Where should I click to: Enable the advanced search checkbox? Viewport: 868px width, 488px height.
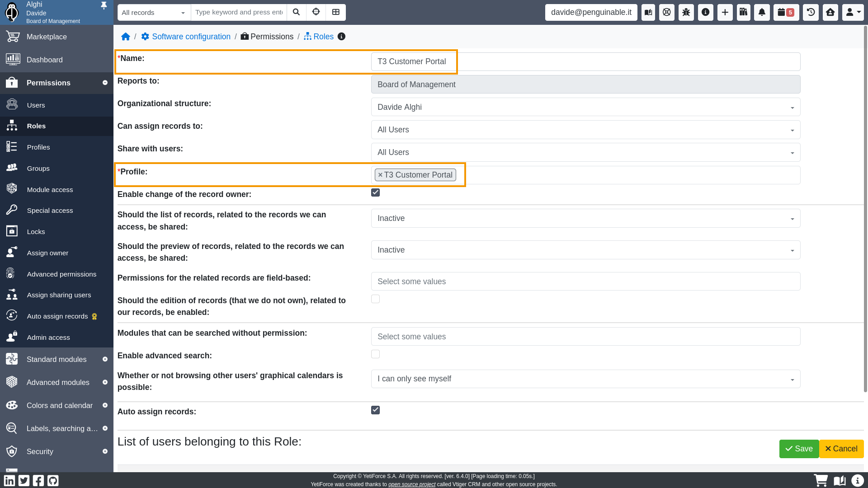click(x=375, y=354)
